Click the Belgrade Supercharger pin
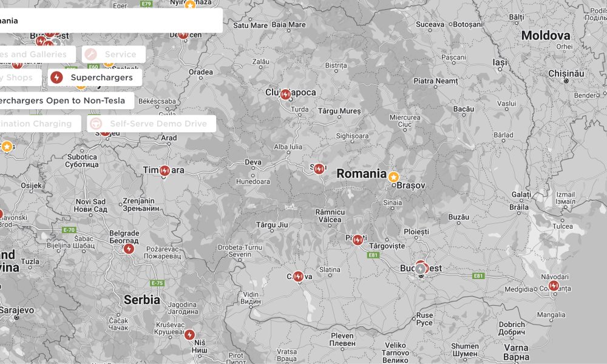607x364 pixels. point(129,249)
